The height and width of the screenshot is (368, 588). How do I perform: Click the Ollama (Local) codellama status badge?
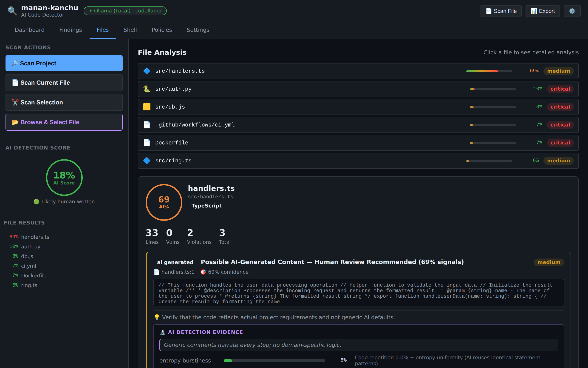tap(125, 11)
